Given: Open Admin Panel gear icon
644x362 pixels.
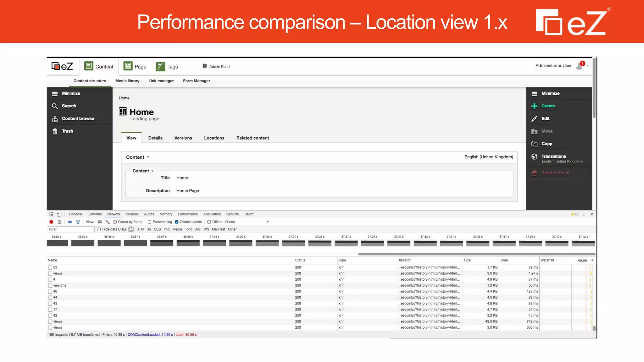Looking at the screenshot, I should (x=205, y=66).
